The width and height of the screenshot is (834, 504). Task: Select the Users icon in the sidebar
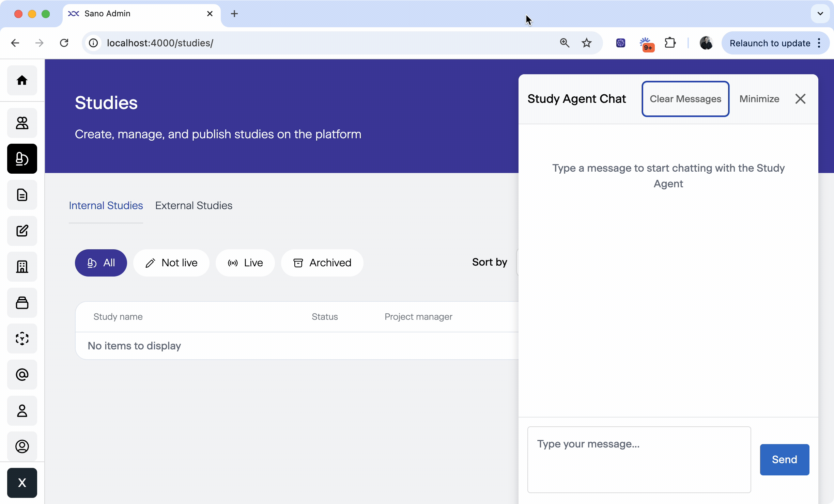[x=22, y=123]
